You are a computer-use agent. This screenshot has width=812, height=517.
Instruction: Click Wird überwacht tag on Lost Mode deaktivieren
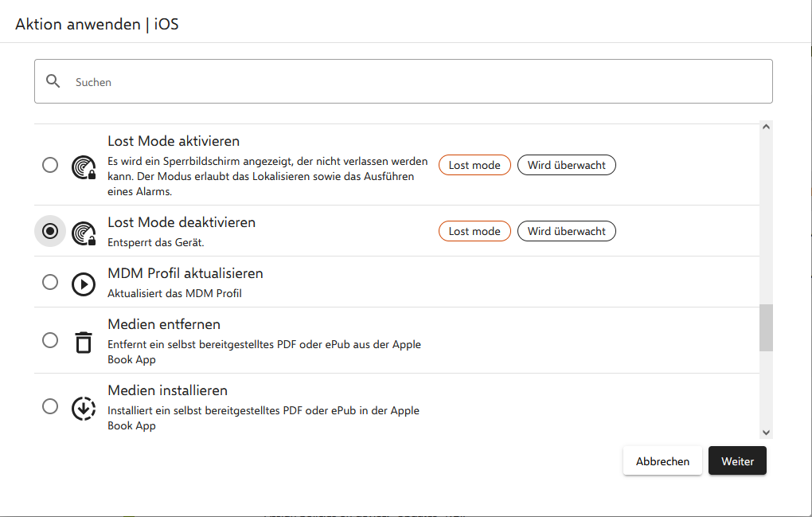tap(566, 231)
